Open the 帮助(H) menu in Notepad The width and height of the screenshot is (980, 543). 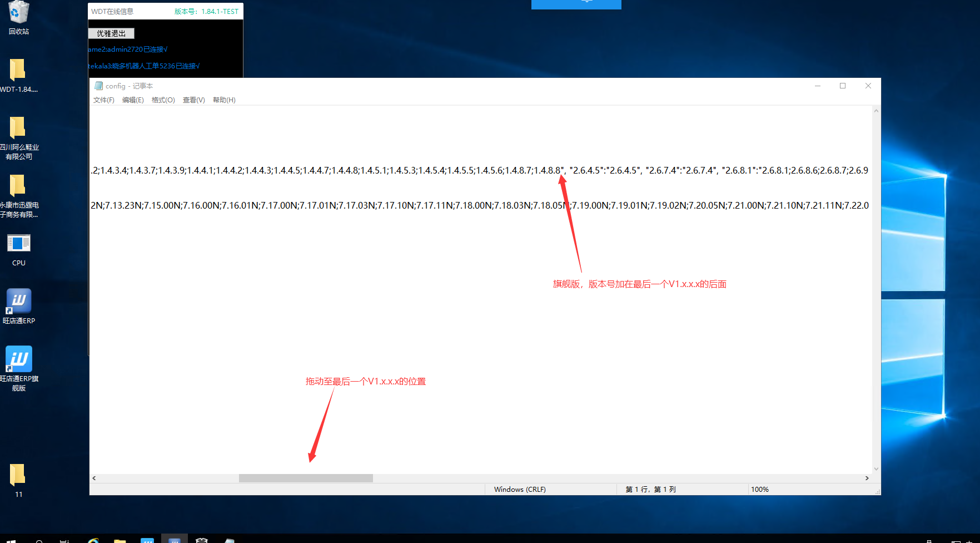[x=224, y=100]
